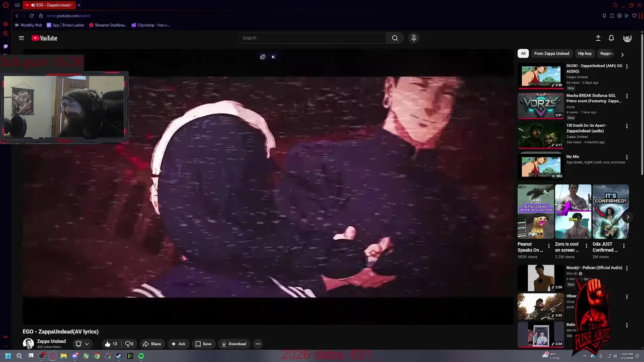Open options for Zoro is cool short

pyautogui.click(x=586, y=246)
